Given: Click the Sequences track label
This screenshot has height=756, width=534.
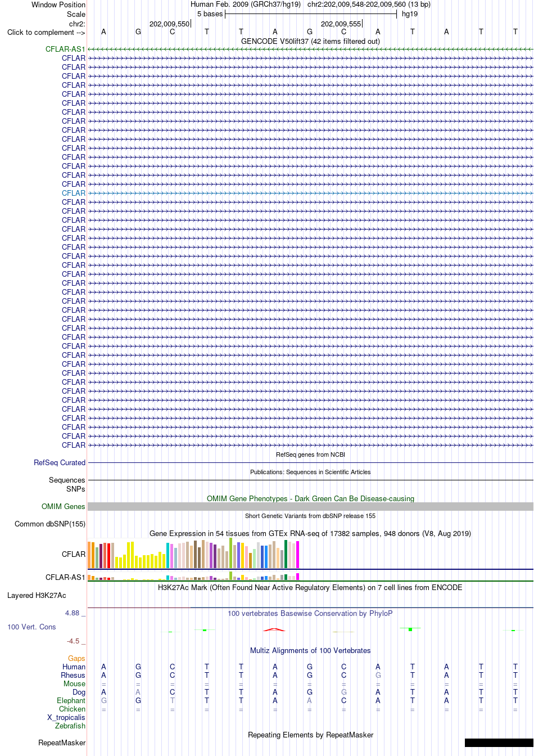Looking at the screenshot, I should (x=67, y=480).
